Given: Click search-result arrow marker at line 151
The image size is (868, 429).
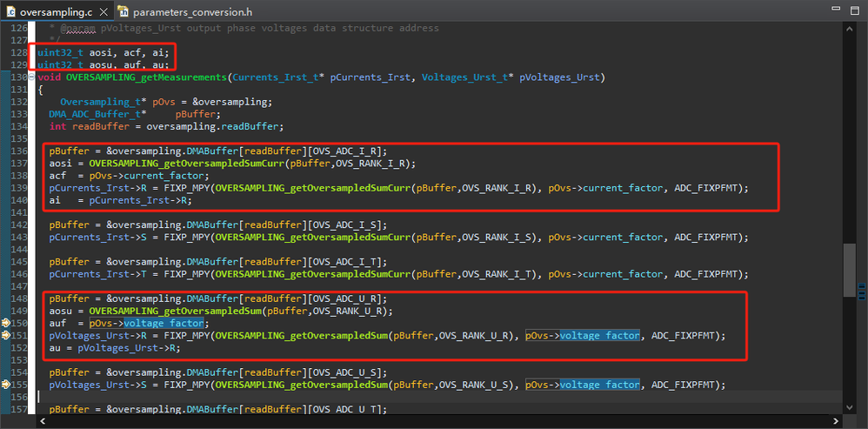Looking at the screenshot, I should click(6, 335).
